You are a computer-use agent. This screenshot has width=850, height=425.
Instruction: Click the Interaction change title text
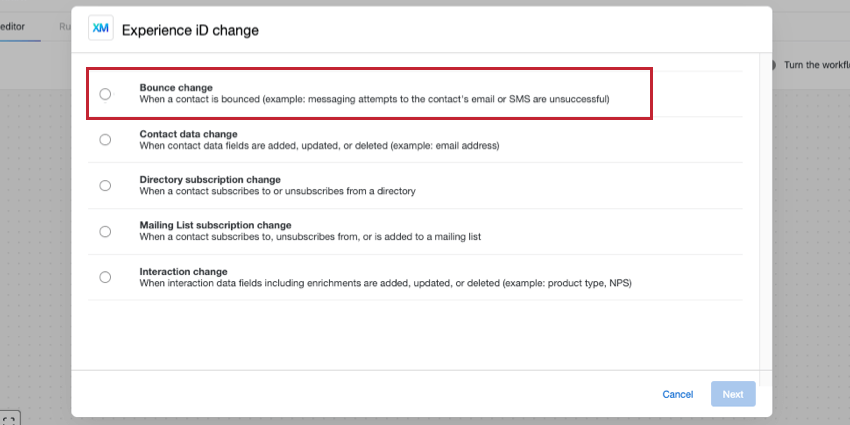click(183, 271)
